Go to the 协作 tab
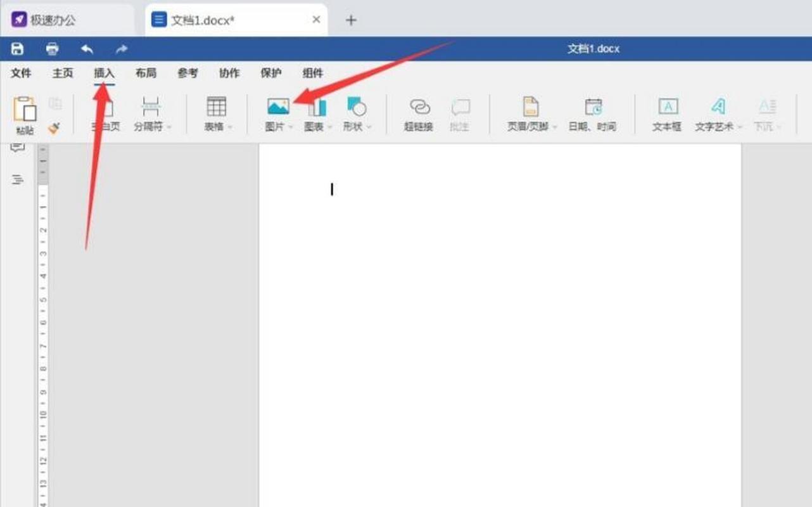The width and height of the screenshot is (812, 507). [229, 74]
